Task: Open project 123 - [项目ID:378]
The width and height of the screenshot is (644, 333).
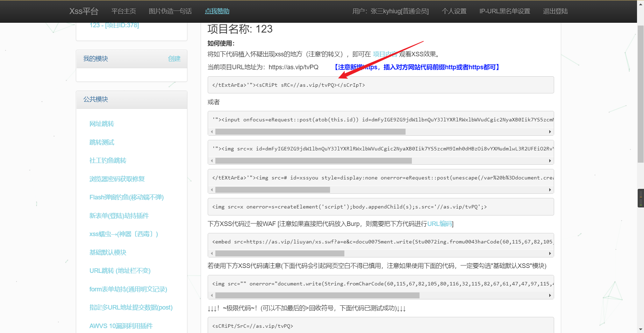Action: point(114,25)
